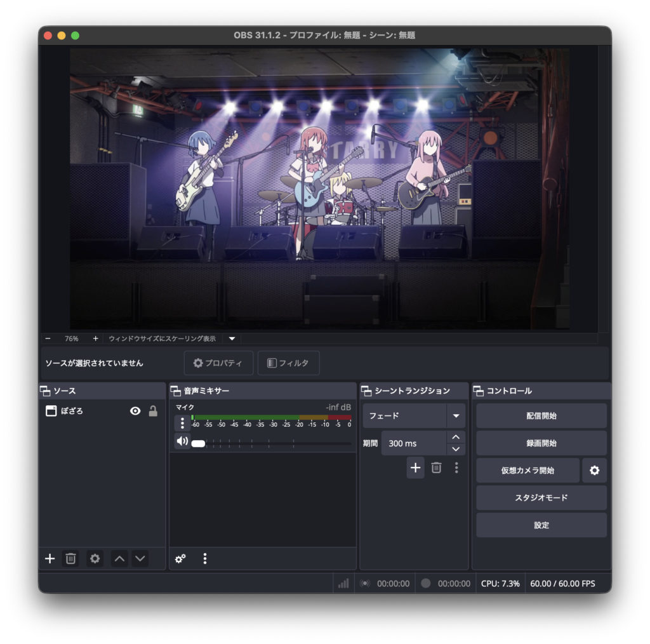
Task: Increase transition duration with up stepper
Action: [455, 437]
